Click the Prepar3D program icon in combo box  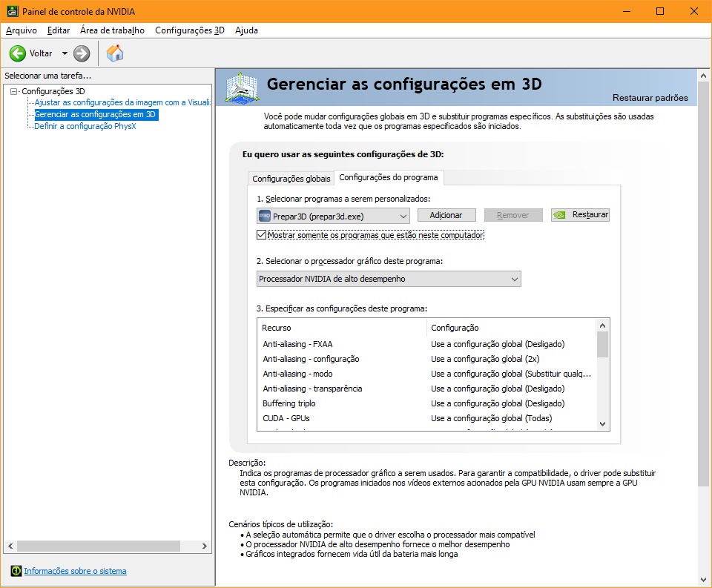(264, 216)
